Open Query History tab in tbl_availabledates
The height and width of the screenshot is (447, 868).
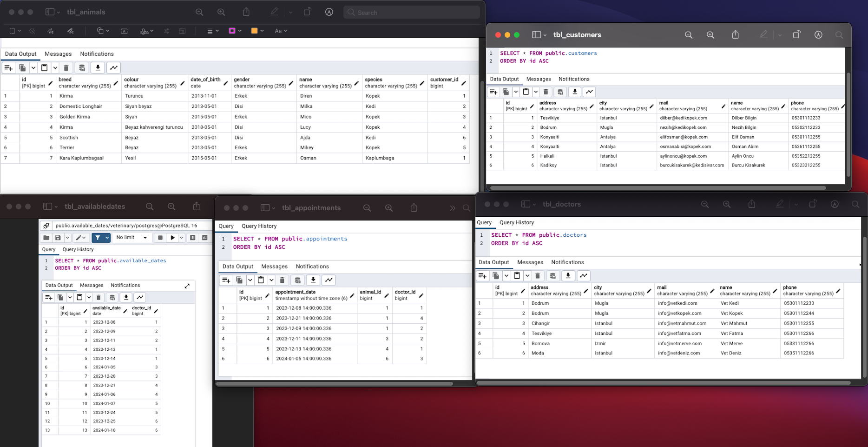[x=78, y=249]
